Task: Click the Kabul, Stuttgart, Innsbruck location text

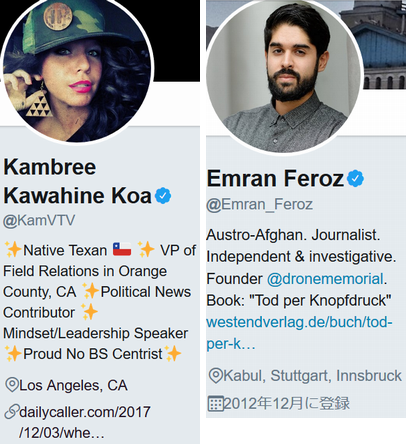Action: [312, 376]
